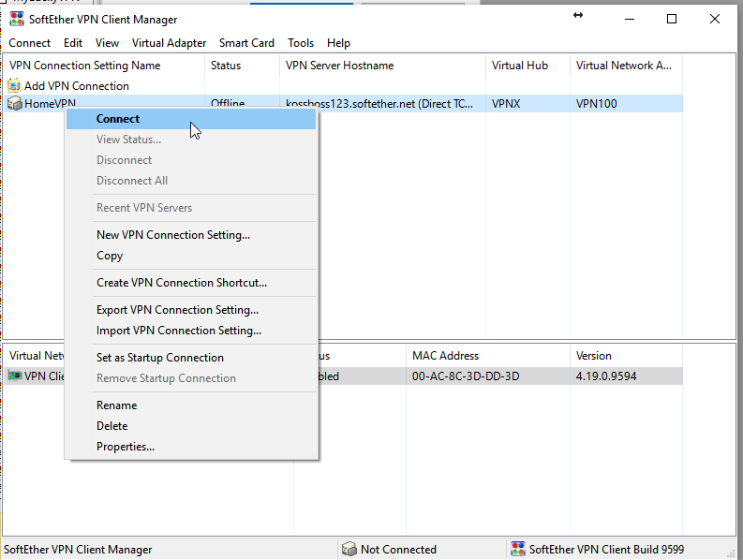Choose Export VPN Connection Setting...

point(191,310)
